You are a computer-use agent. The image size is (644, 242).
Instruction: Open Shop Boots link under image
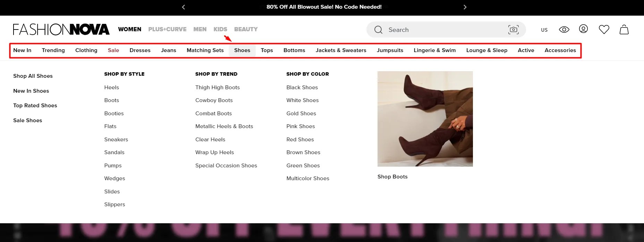pyautogui.click(x=392, y=177)
